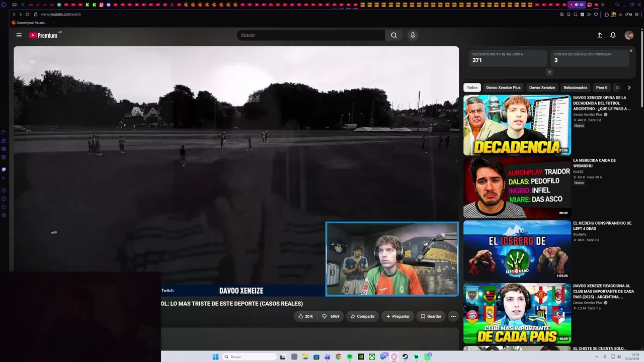Click the streamer webcam overlay in video
This screenshot has height=362, width=644.
pos(392,259)
